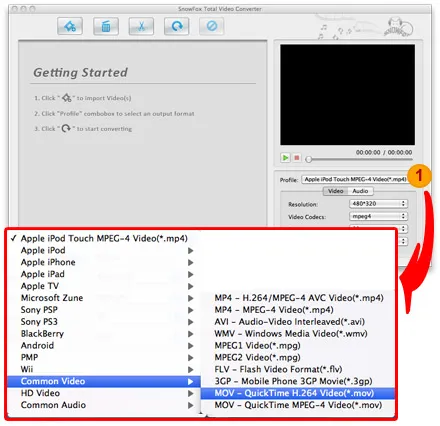Select Apple iPod Touch MPEG-4 Video menu item
The image size is (440, 426).
pyautogui.click(x=103, y=238)
